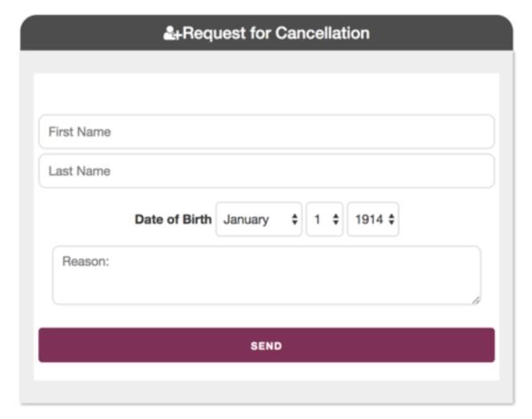The width and height of the screenshot is (532, 419).
Task: Click the Date of Birth label
Action: tap(173, 219)
